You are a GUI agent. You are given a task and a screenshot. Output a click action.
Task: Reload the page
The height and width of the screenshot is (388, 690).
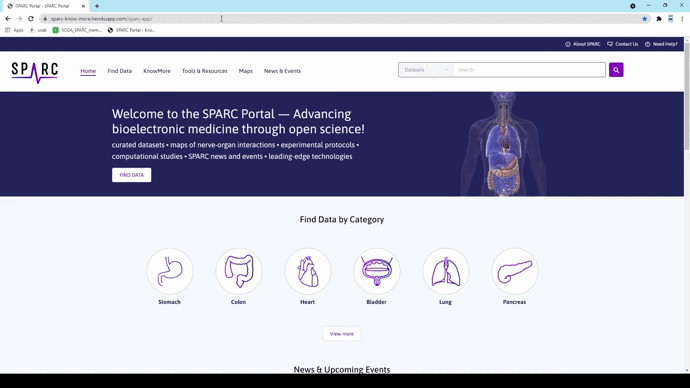[31, 19]
